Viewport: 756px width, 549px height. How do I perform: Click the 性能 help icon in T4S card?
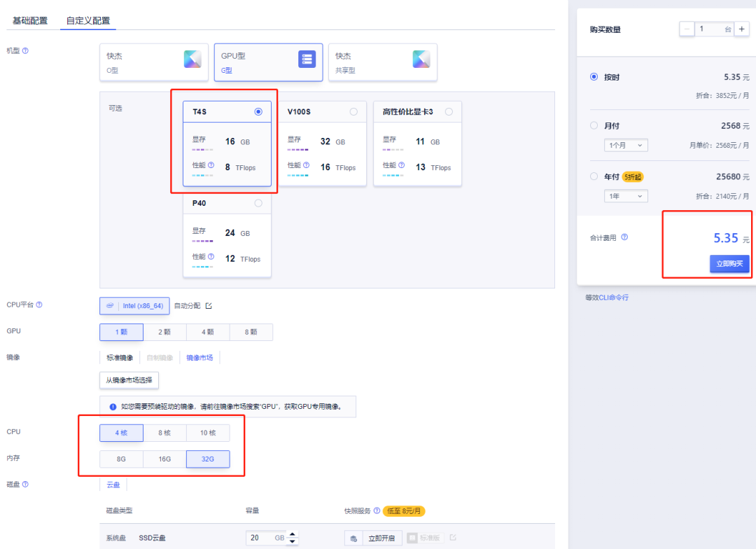[211, 165]
